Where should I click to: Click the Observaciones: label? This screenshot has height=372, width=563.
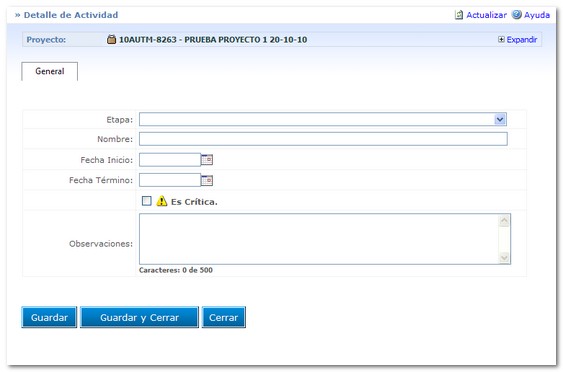pyautogui.click(x=101, y=244)
